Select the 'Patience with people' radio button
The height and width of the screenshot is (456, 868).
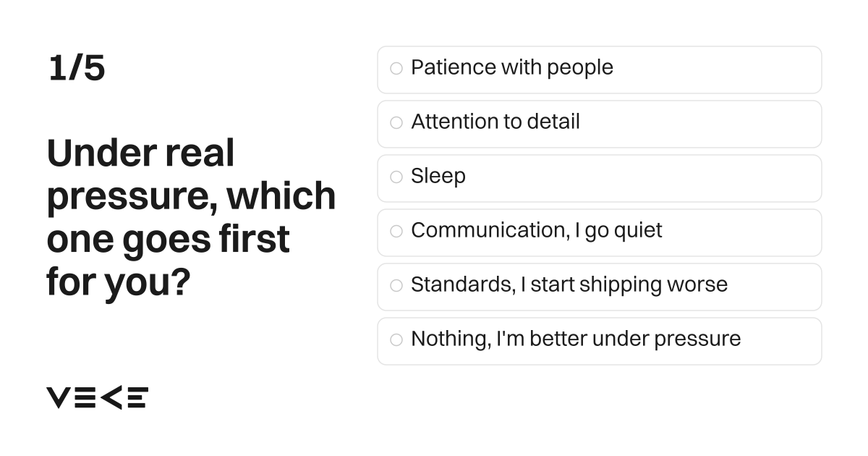[396, 69]
